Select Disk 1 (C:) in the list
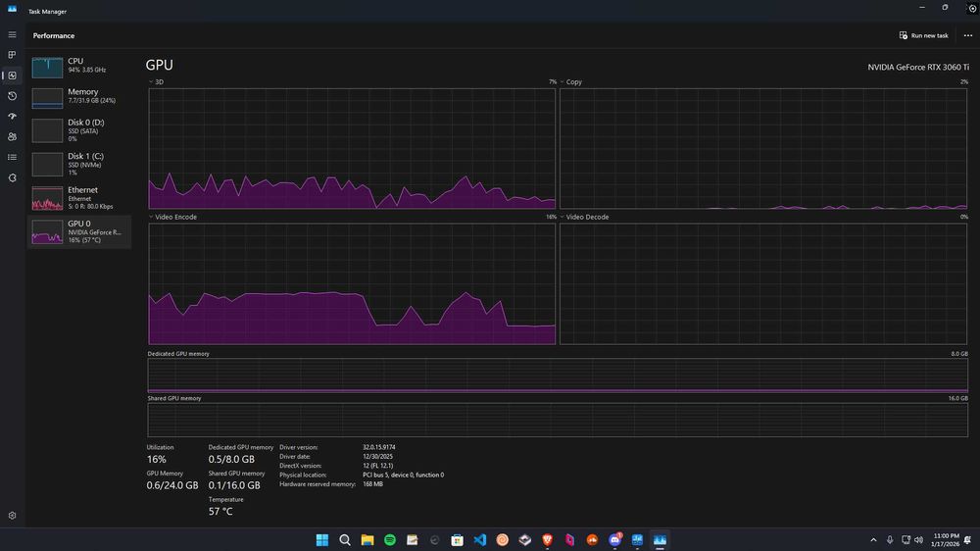Screen dimensions: 980x551 tap(78, 162)
